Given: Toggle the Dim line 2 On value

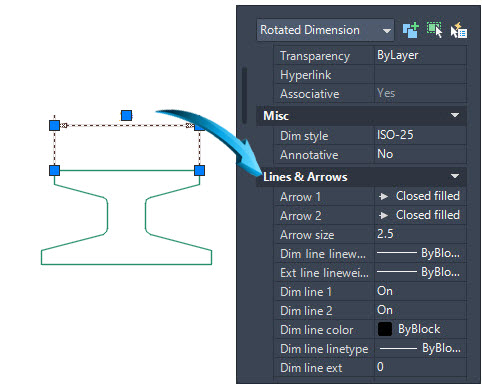Looking at the screenshot, I should 420,310.
